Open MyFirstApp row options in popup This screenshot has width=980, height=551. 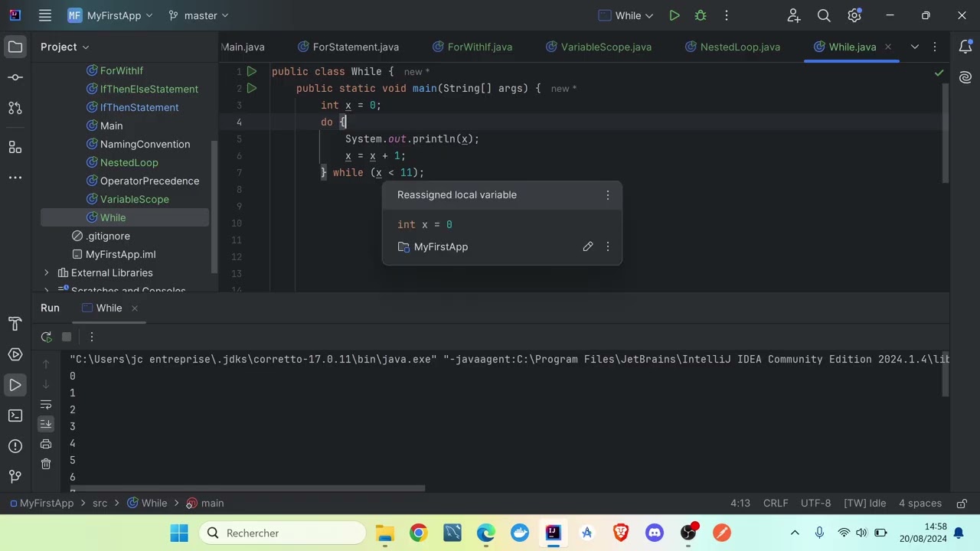[x=608, y=246]
